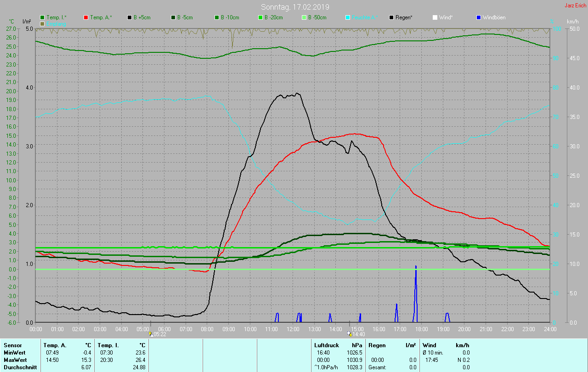
Task: Click the green Temp. I. legend square
Action: point(43,17)
